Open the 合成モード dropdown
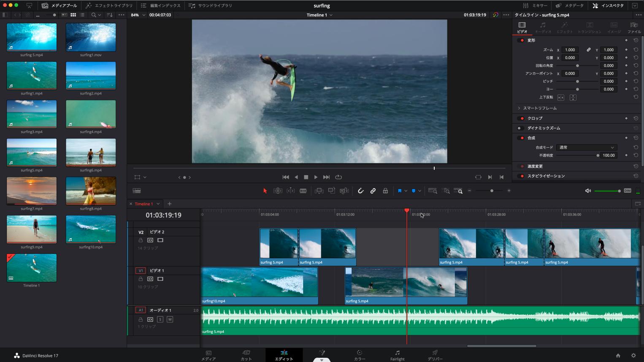The image size is (644, 362). point(587,147)
